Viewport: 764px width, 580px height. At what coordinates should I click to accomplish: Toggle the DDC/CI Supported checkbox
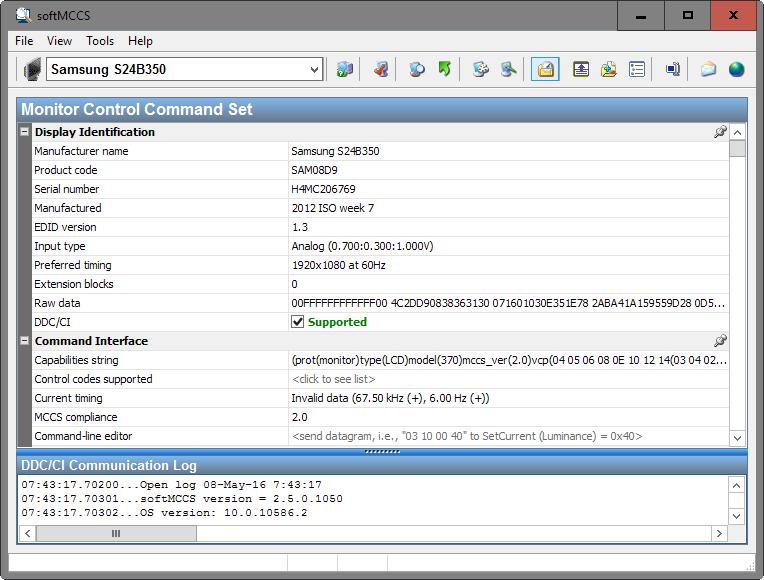point(297,322)
